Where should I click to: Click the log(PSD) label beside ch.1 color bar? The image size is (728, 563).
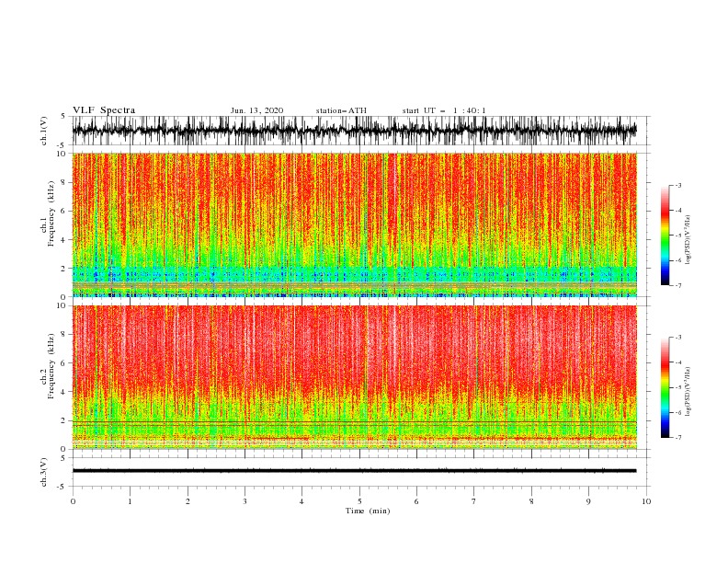click(688, 240)
